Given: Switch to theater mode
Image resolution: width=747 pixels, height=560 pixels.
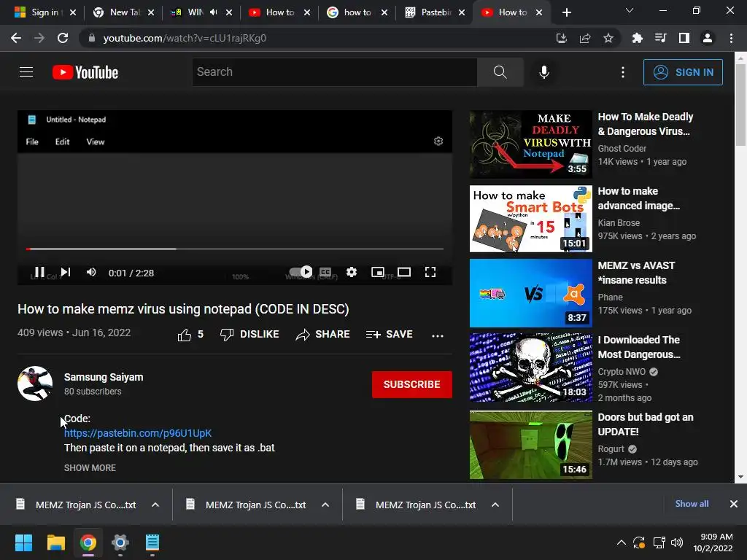Looking at the screenshot, I should click(x=404, y=272).
